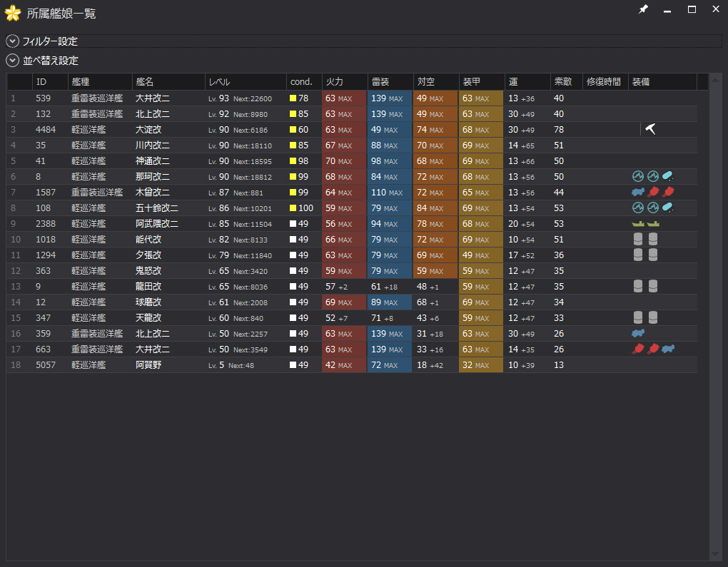The height and width of the screenshot is (567, 728).
Task: Click the yellow cond marker on the 神通改二 row
Action: 293,161
